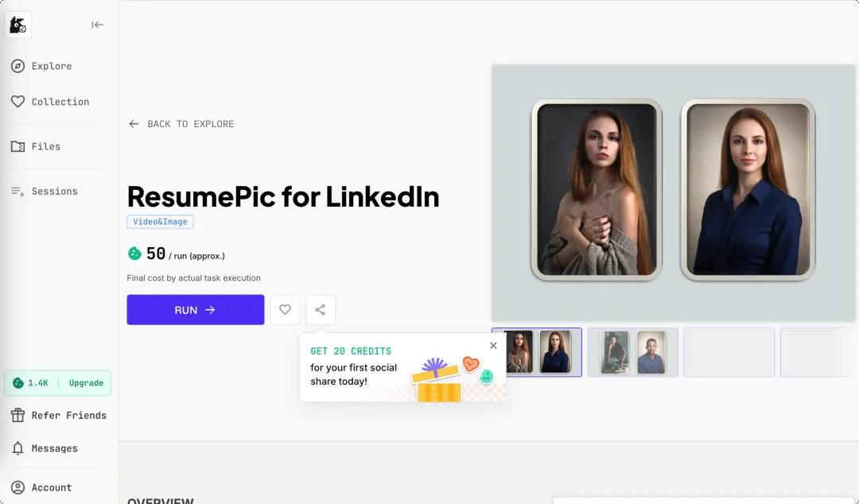Open Refer Friends gift icon

click(17, 415)
